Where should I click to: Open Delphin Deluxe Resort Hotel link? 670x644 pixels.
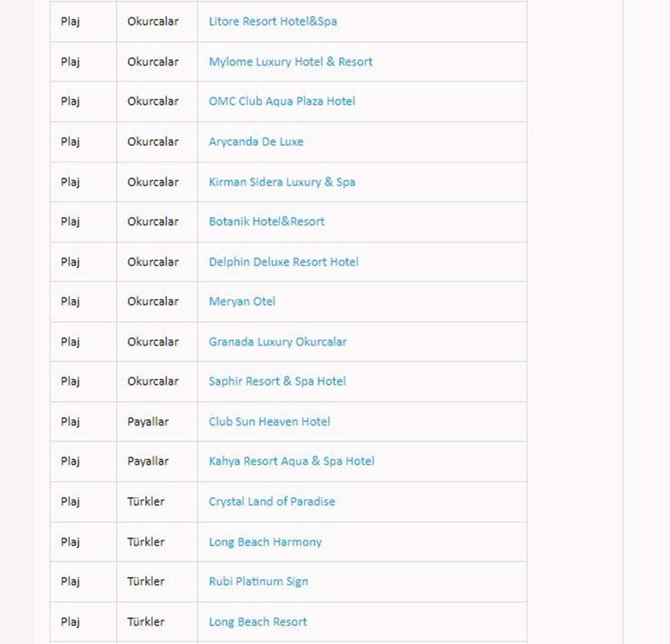click(x=283, y=261)
